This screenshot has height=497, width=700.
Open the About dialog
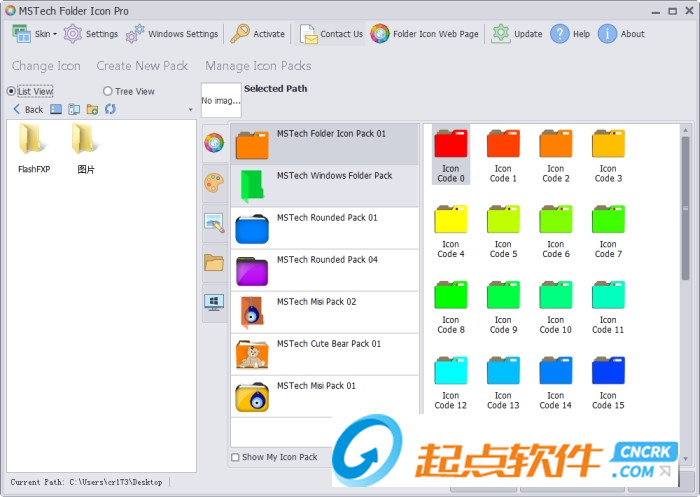click(x=621, y=34)
